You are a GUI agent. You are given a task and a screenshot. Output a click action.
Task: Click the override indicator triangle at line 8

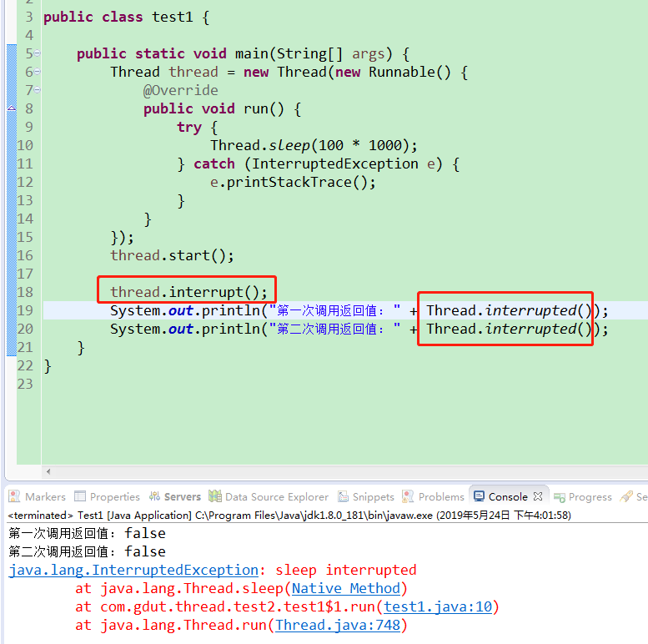coord(12,108)
